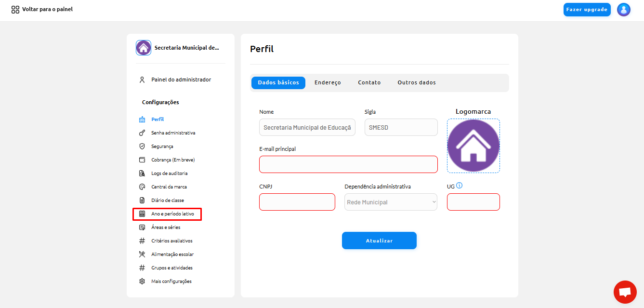Open Central da marca

[x=169, y=187]
